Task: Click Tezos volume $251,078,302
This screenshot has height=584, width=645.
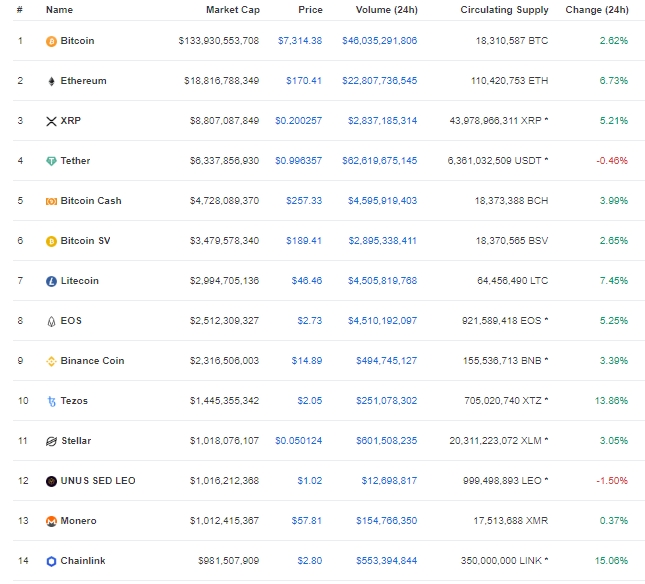Action: click(x=387, y=401)
